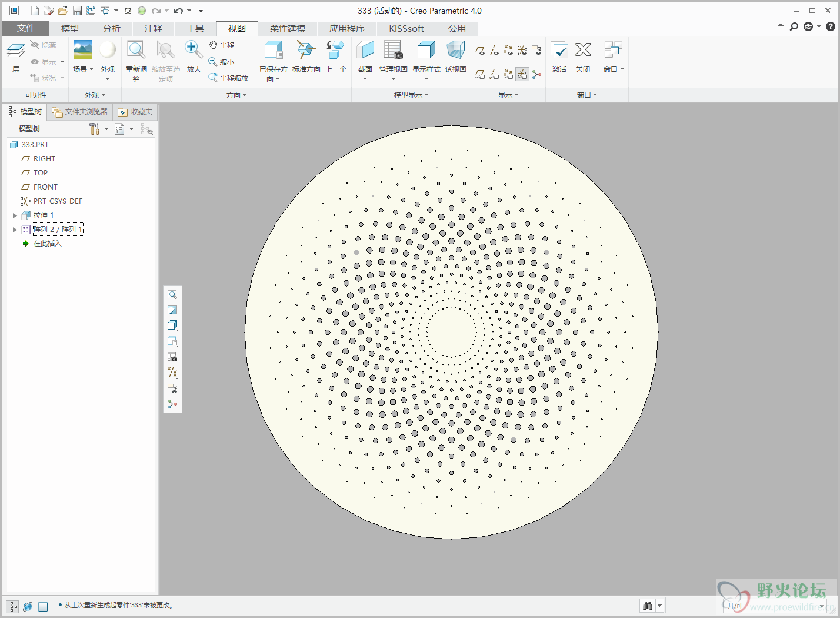This screenshot has height=618, width=840.
Task: Click the New file icon in quick access toolbar
Action: coord(35,11)
